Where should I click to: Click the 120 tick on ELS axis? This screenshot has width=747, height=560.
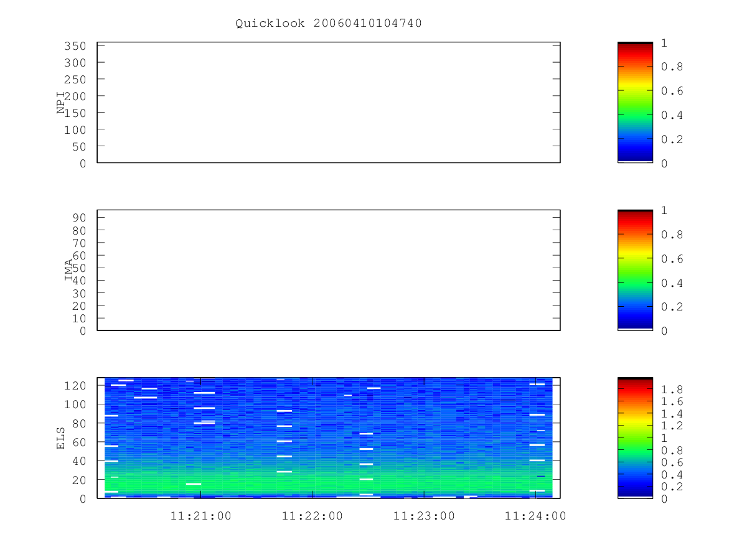click(75, 386)
